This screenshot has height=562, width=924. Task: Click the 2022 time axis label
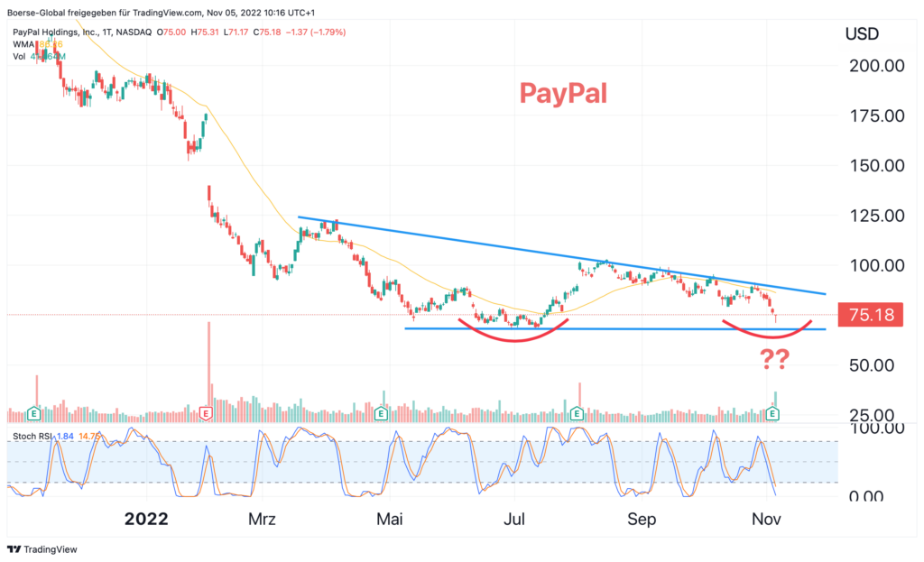click(x=146, y=519)
